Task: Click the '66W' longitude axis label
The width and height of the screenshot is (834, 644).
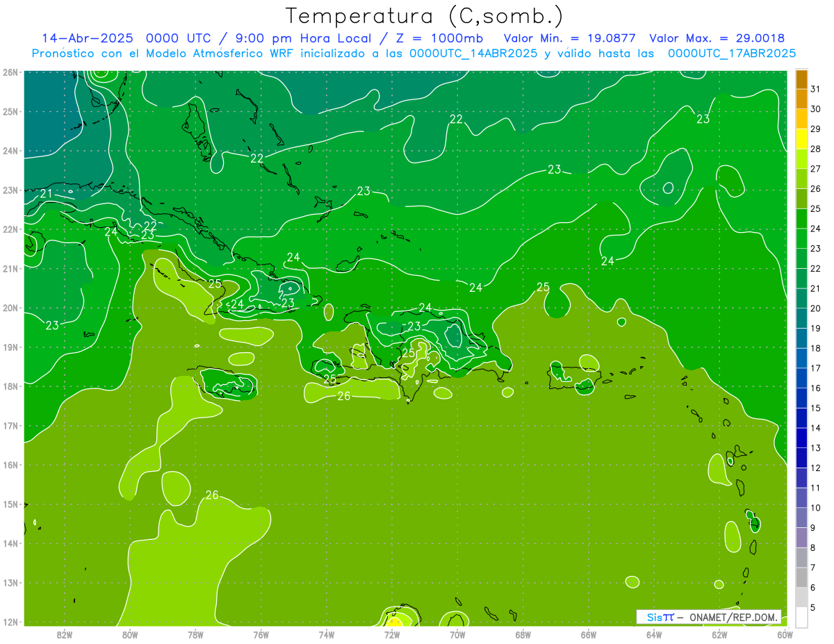Action: [x=589, y=634]
